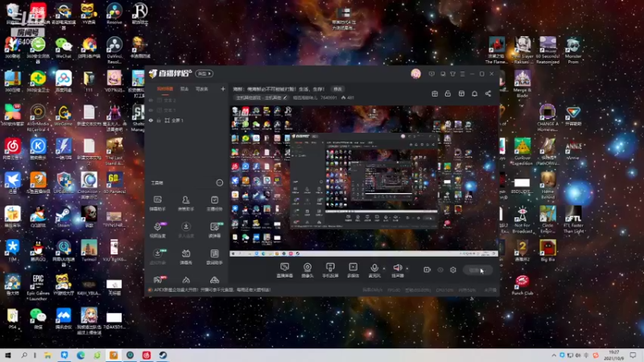Lock the full-screen 1 source
644x362 pixels.
click(159, 120)
